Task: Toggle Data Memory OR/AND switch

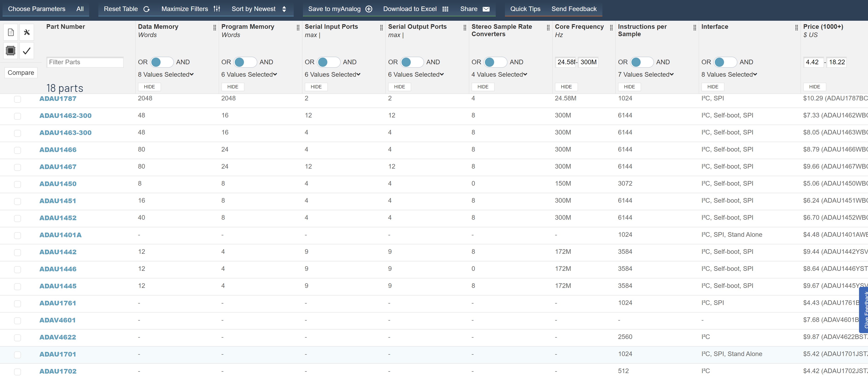Action: 162,62
